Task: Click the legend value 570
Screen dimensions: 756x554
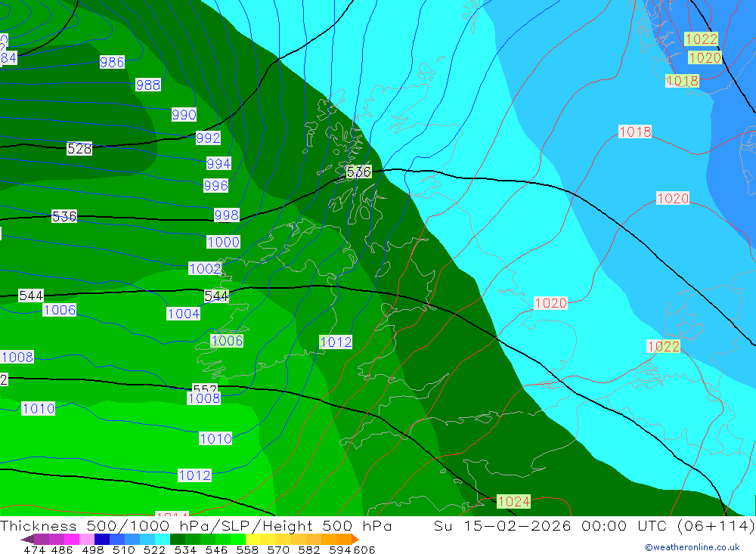Action: (x=278, y=550)
